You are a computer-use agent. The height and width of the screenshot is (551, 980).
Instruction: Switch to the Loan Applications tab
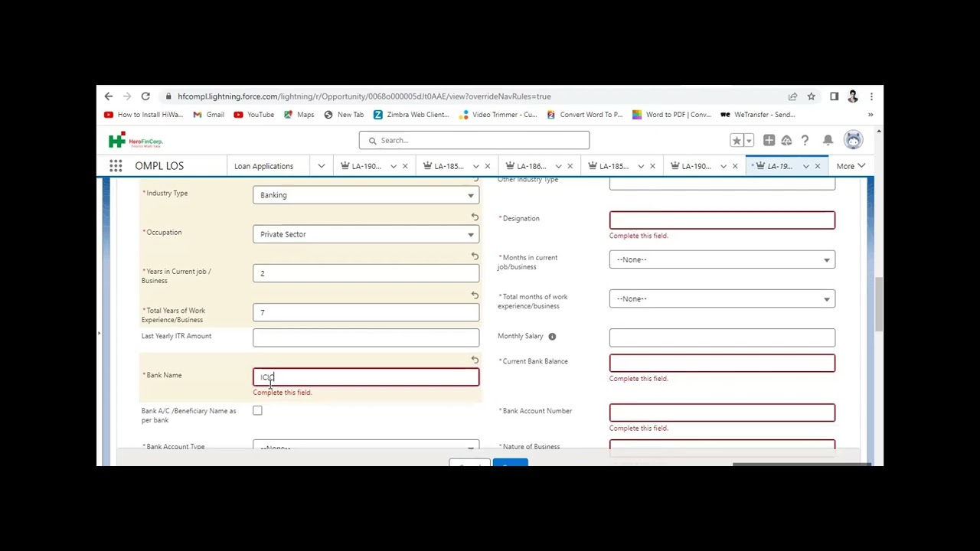tap(263, 166)
